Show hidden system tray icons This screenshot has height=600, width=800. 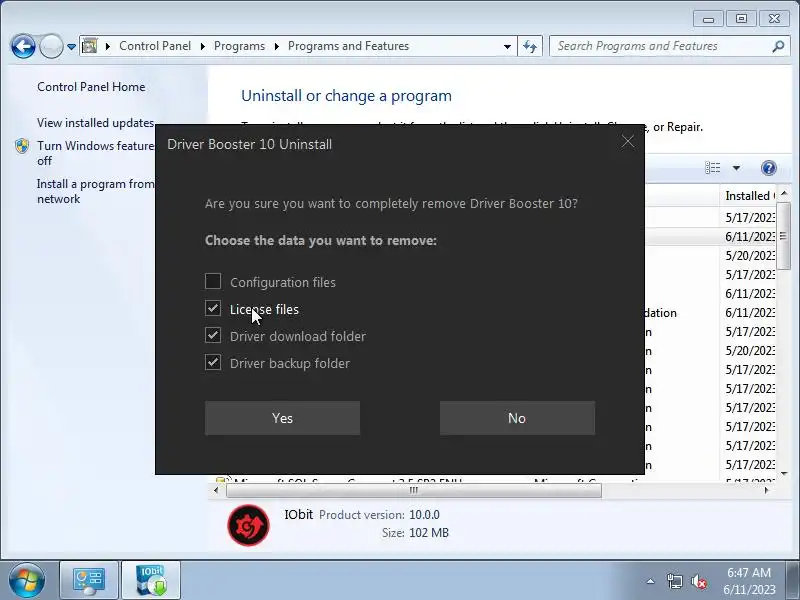pos(651,581)
